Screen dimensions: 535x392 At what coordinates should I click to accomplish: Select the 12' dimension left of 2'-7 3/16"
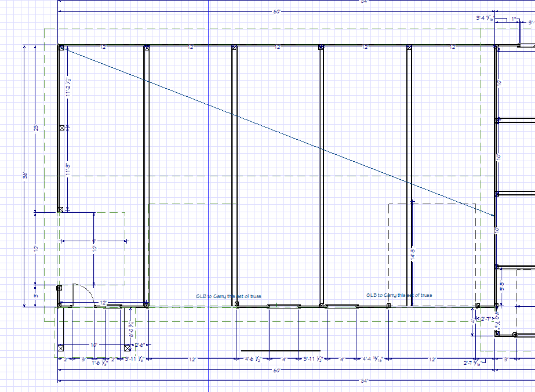point(432,359)
